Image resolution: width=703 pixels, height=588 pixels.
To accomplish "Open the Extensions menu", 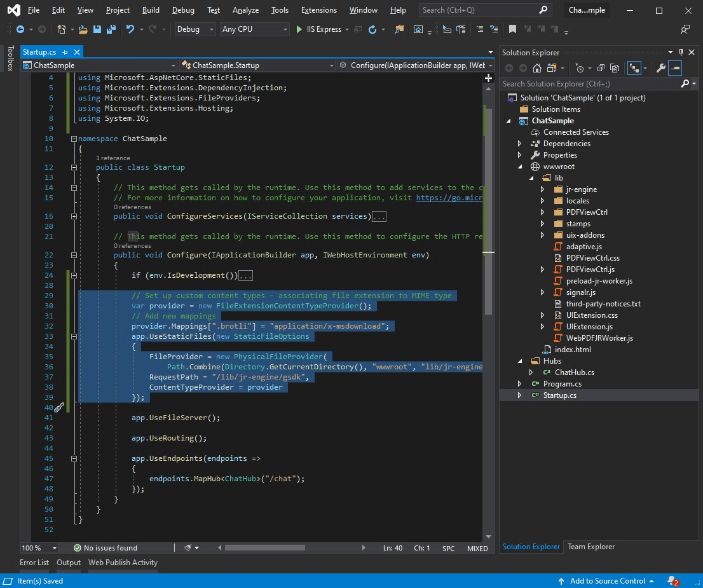I will 319,10.
